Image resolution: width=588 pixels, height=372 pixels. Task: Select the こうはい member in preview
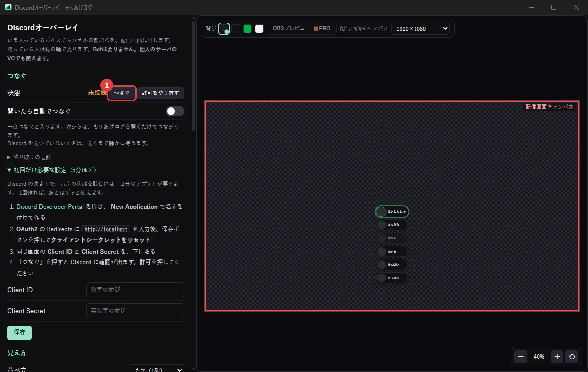(392, 278)
